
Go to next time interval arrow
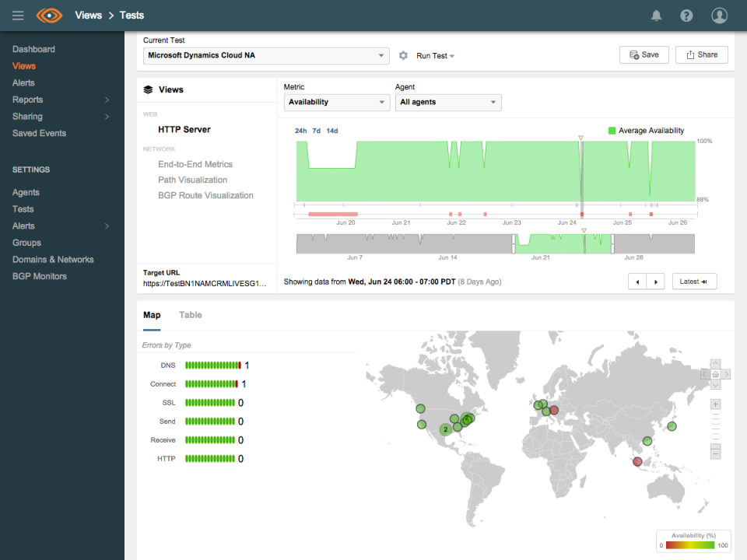[x=656, y=282]
